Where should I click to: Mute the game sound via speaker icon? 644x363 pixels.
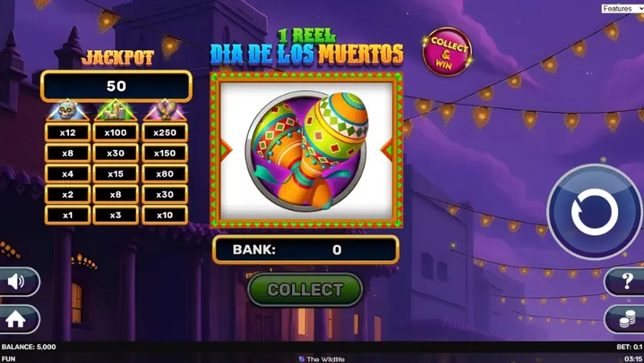click(17, 281)
